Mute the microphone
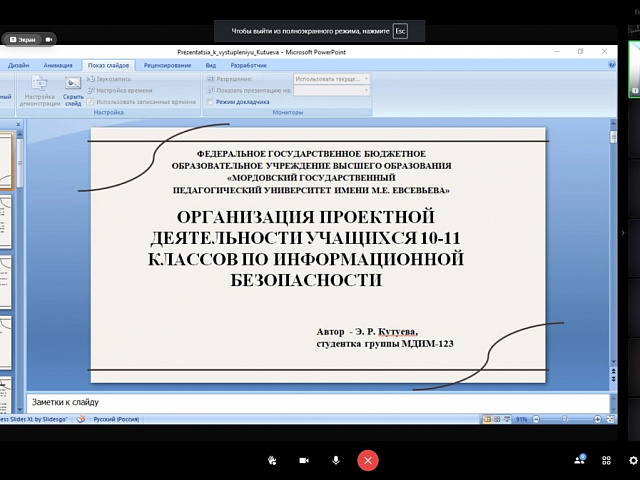Screen dimensions: 640x480 click(336, 460)
